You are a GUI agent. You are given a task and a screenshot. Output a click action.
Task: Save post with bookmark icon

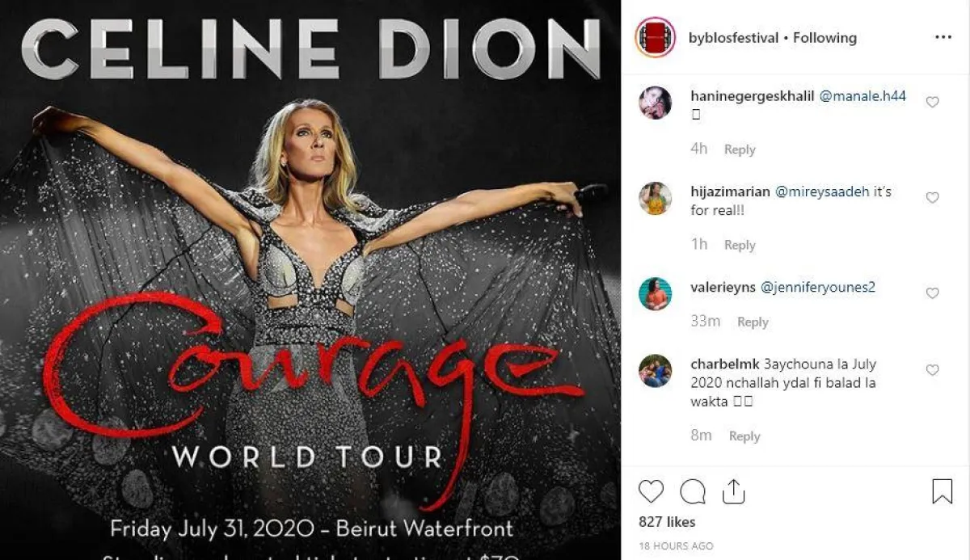pyautogui.click(x=943, y=491)
